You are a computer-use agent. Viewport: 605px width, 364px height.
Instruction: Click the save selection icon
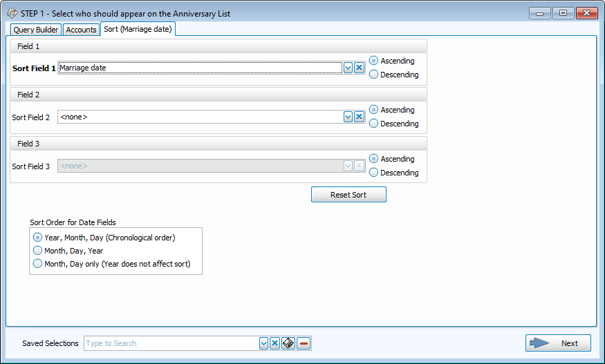pyautogui.click(x=288, y=343)
